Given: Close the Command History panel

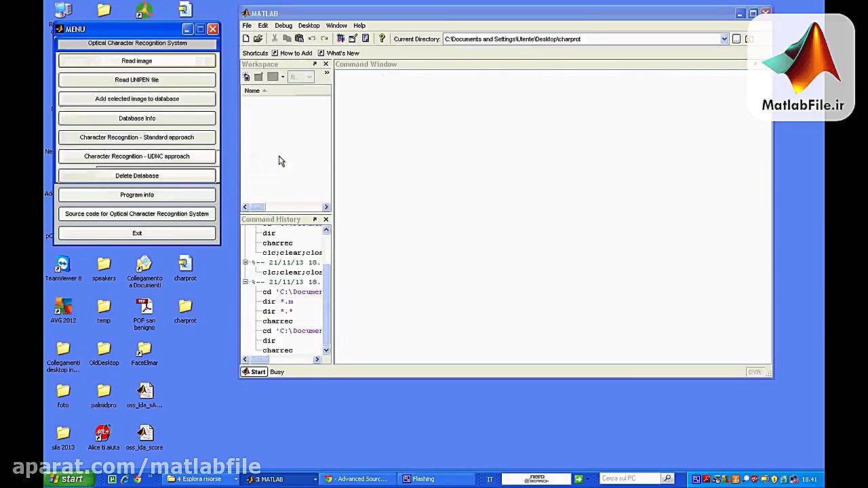Looking at the screenshot, I should tap(325, 220).
